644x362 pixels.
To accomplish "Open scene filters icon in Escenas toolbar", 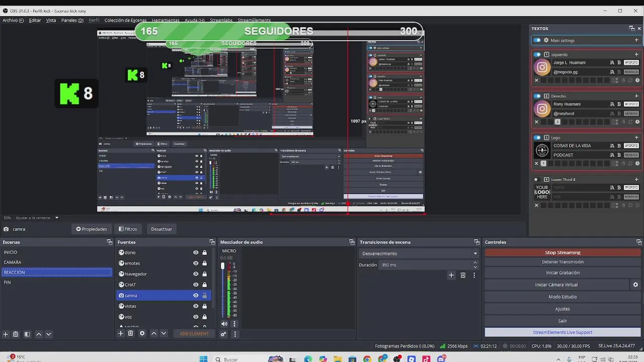I will click(x=27, y=334).
